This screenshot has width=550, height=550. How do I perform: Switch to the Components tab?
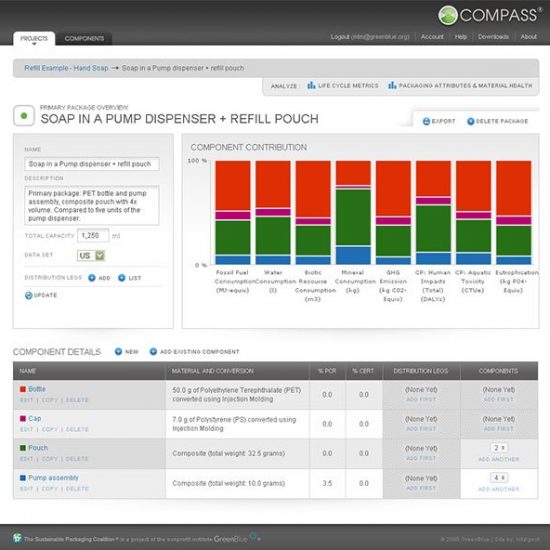[x=84, y=38]
